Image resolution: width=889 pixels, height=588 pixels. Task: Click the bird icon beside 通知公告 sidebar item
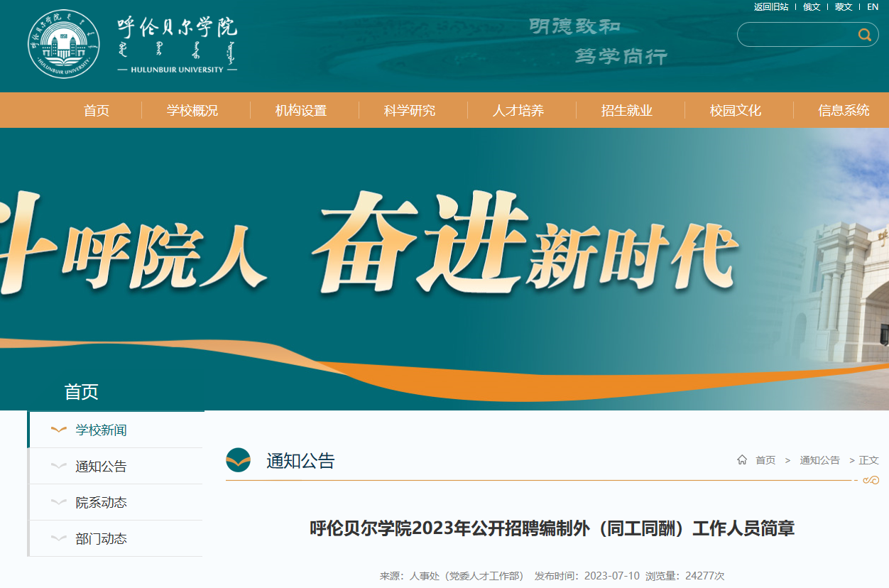(x=59, y=466)
